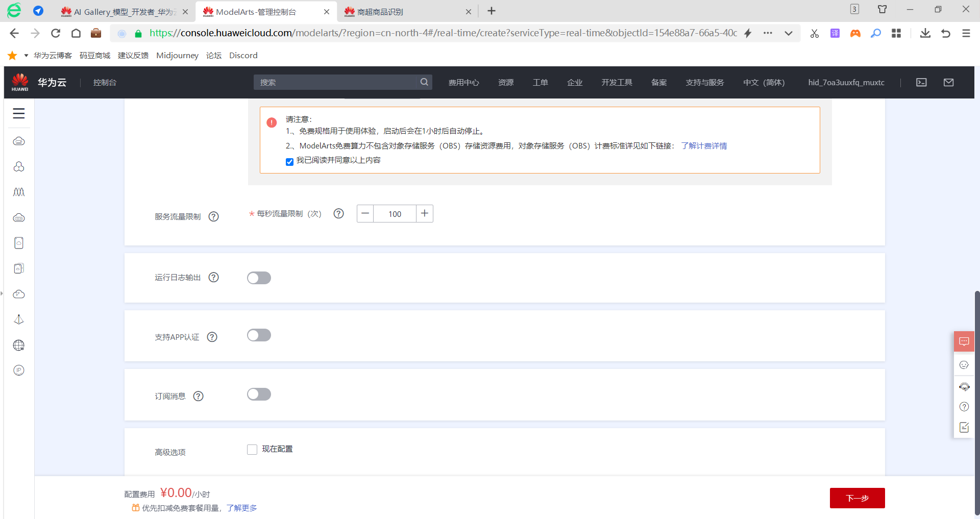Open the hamburger menu in left sidebar
This screenshot has height=519, width=980.
pyautogui.click(x=19, y=113)
